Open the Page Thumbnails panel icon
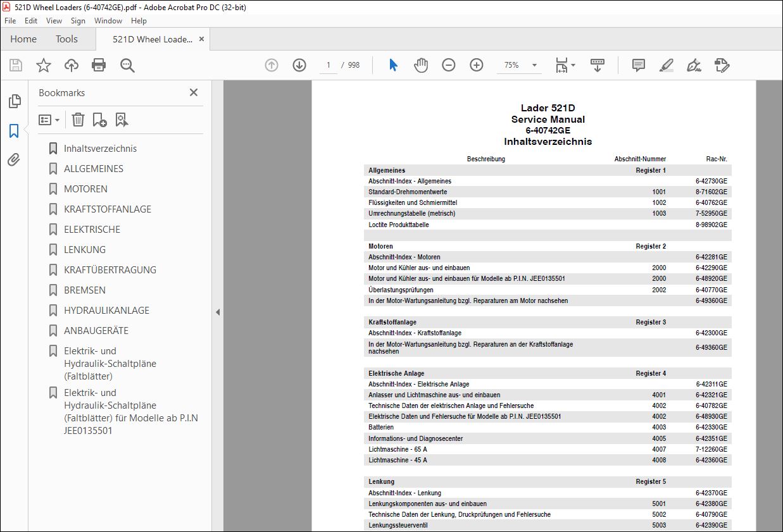The height and width of the screenshot is (532, 783). (14, 101)
